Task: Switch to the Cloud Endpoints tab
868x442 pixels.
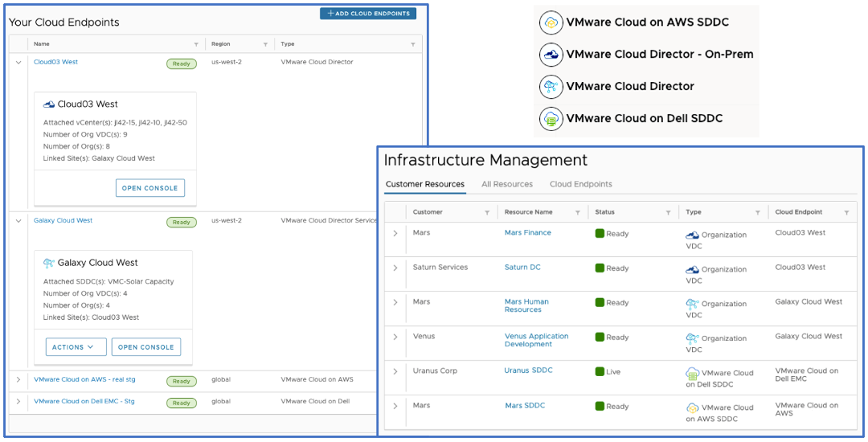Action: click(580, 184)
